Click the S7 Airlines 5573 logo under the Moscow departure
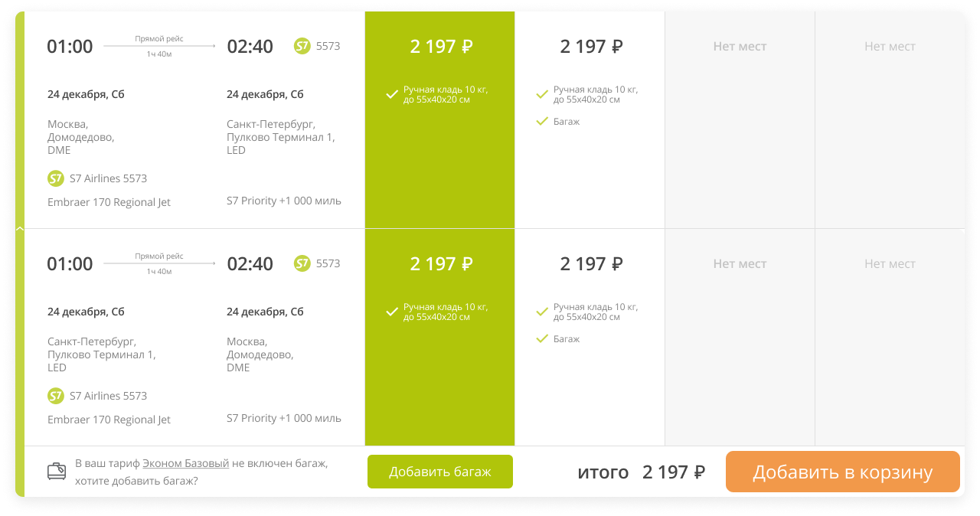This screenshot has height=516, width=980. click(55, 178)
